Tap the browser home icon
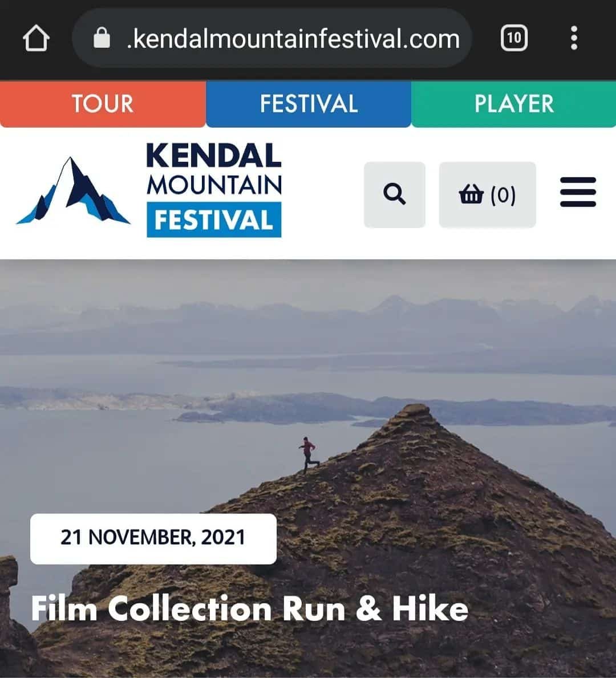616x678 pixels. (36, 38)
